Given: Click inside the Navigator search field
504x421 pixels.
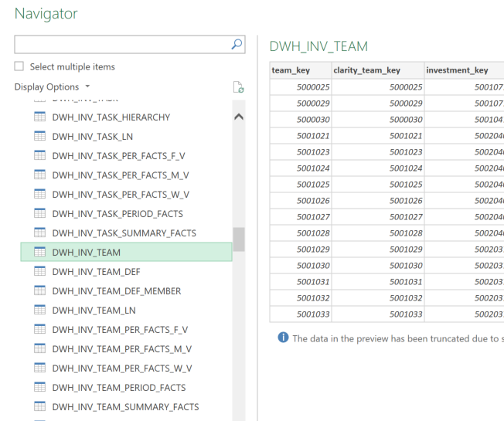Looking at the screenshot, I should pyautogui.click(x=122, y=46).
